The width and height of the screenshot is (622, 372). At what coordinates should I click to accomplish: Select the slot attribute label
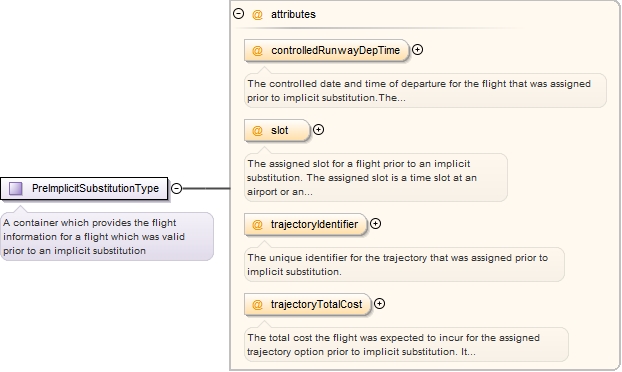(280, 130)
